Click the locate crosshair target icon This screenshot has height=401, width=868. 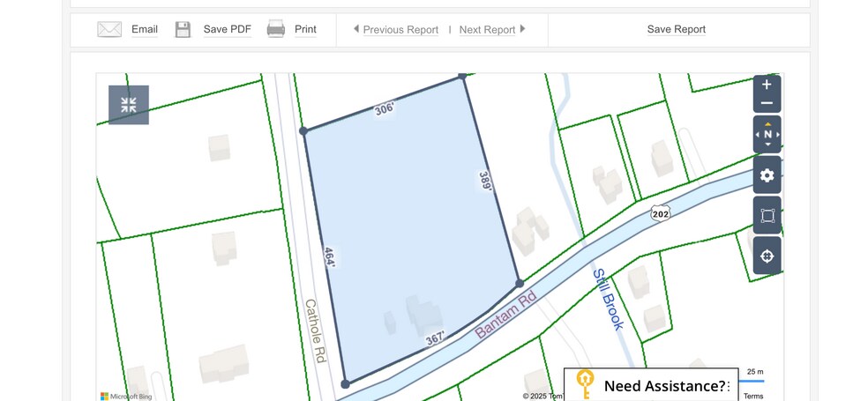coord(767,256)
